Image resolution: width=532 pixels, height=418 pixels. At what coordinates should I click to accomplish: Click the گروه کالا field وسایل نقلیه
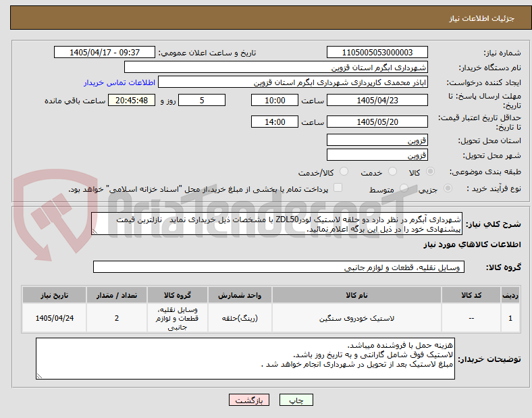coord(279,267)
